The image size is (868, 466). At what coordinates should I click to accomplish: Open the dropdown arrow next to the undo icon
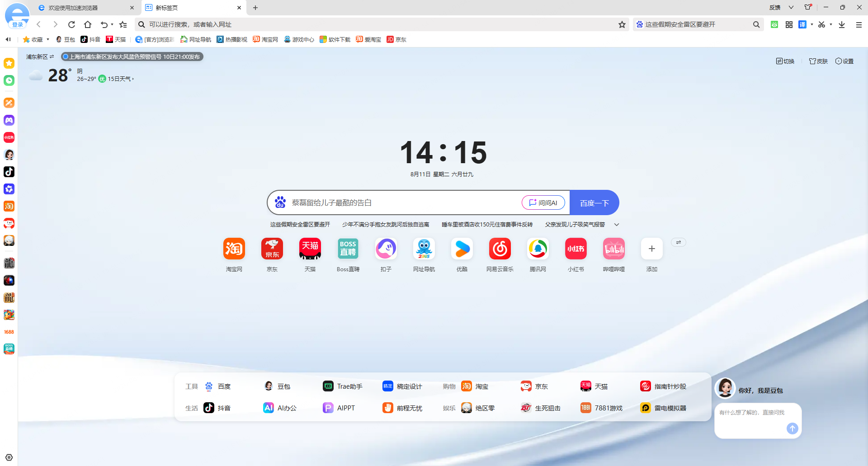[112, 24]
